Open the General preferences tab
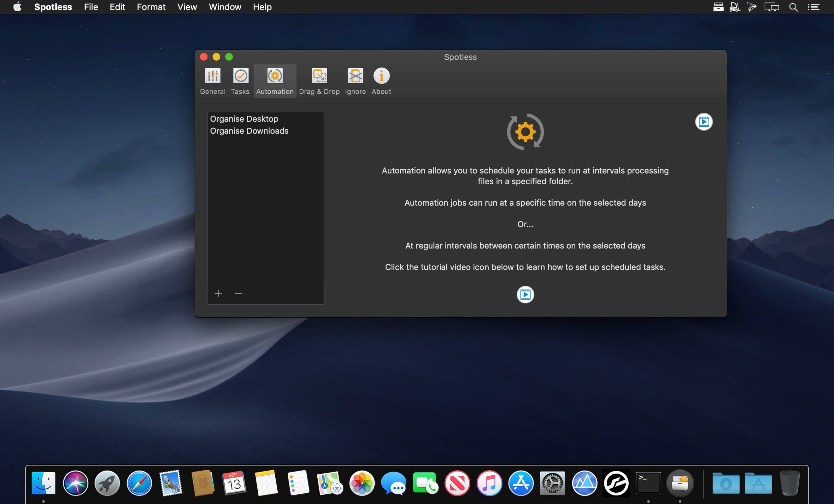The width and height of the screenshot is (834, 504). (x=213, y=81)
